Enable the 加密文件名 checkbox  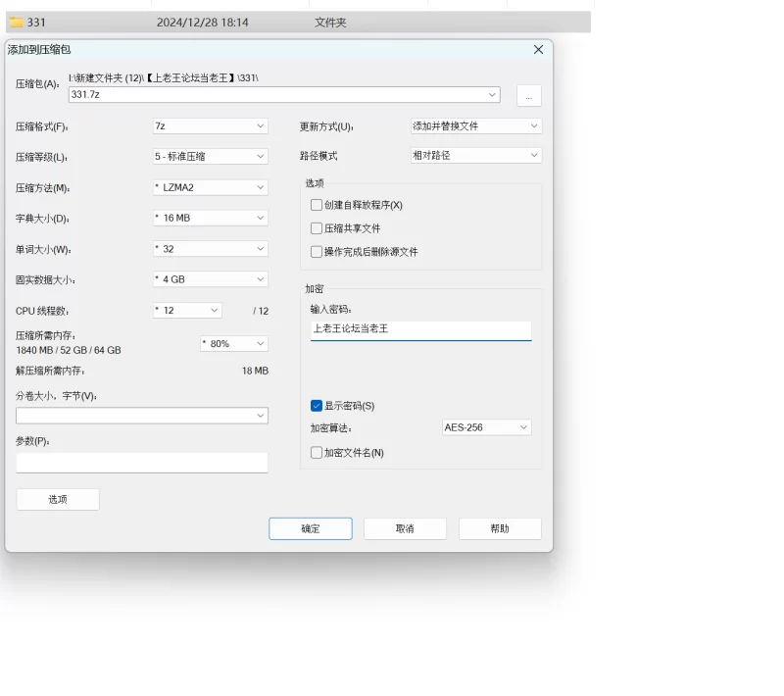316,453
